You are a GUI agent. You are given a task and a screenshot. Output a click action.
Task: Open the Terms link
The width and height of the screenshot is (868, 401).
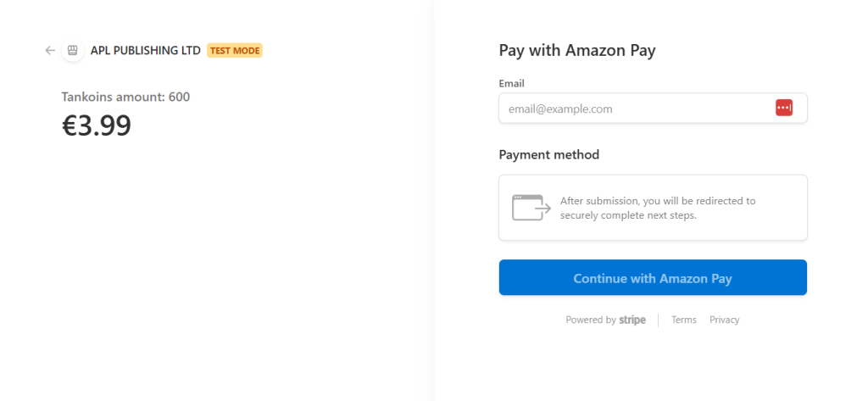coord(684,320)
